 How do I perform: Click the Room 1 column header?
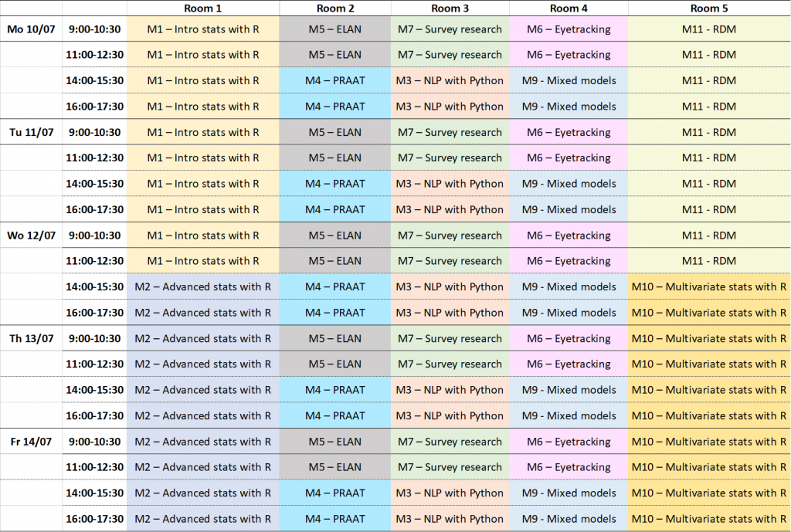tap(203, 8)
